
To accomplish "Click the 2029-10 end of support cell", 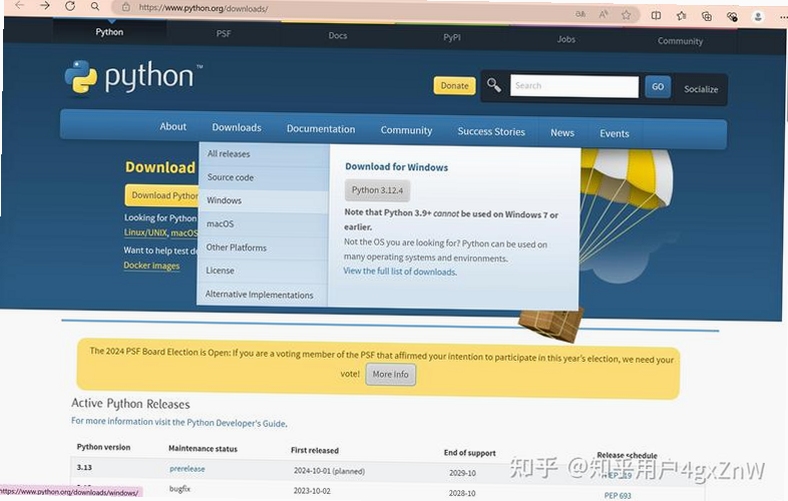I will coord(462,473).
